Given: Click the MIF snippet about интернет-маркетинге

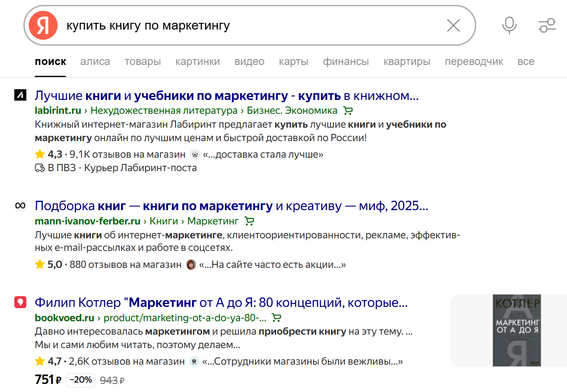Looking at the screenshot, I should pyautogui.click(x=247, y=241).
